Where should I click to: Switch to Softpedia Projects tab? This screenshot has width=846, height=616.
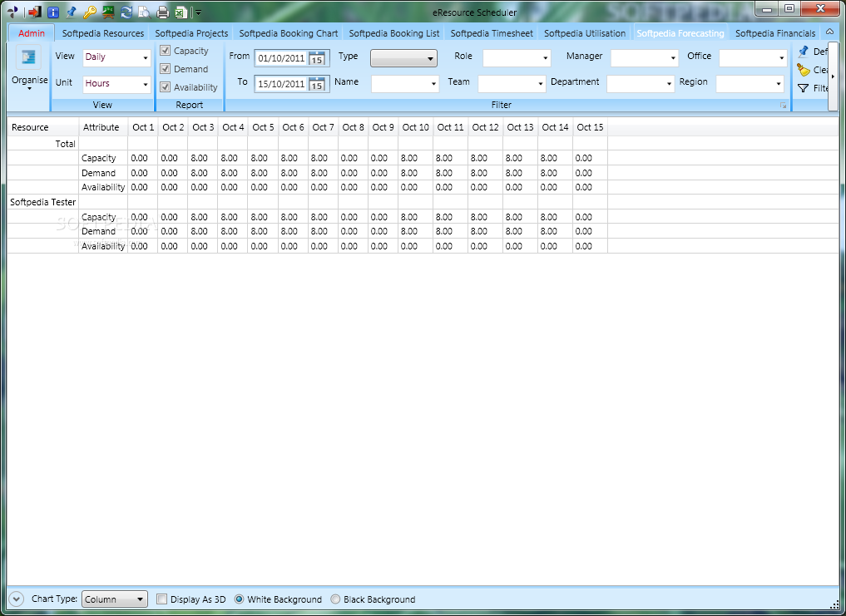coord(191,33)
